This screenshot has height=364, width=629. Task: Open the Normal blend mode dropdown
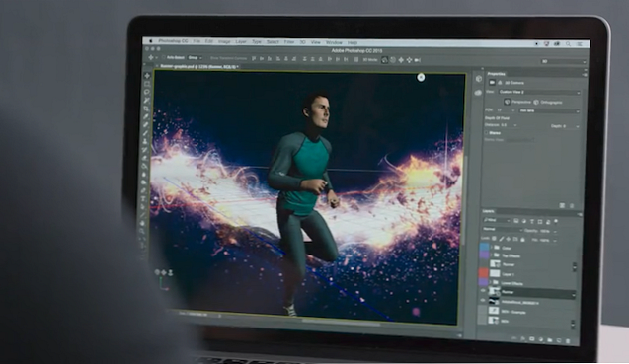(503, 229)
